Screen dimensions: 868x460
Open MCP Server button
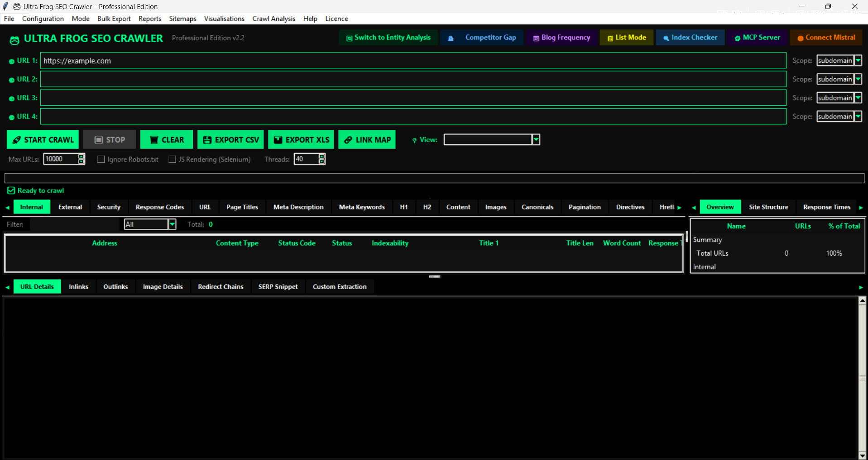(758, 38)
